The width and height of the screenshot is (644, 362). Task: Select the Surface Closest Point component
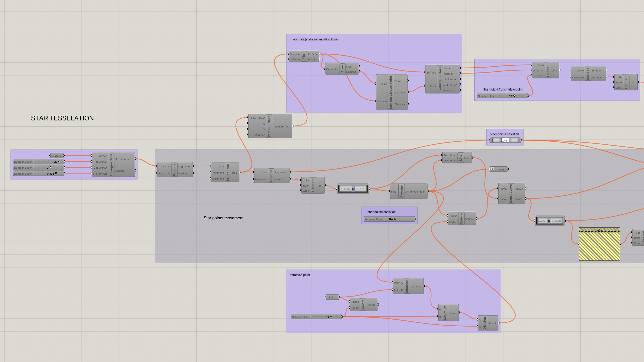tap(391, 92)
